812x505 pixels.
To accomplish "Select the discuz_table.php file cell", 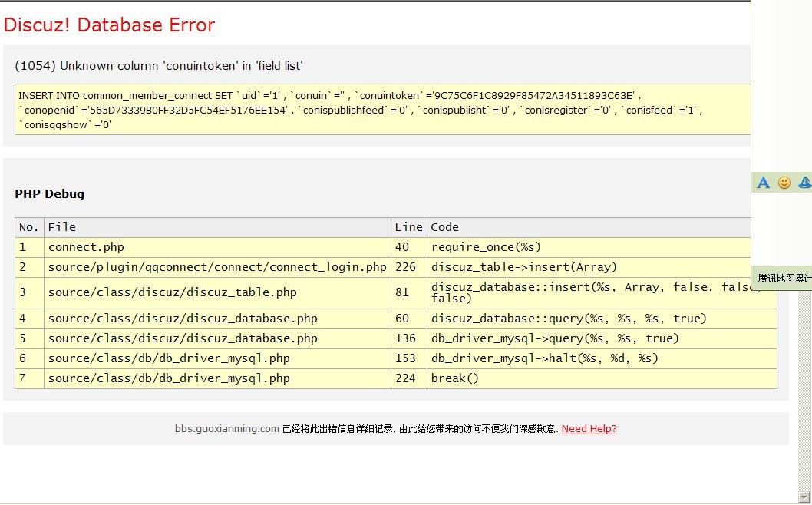I will pyautogui.click(x=172, y=292).
